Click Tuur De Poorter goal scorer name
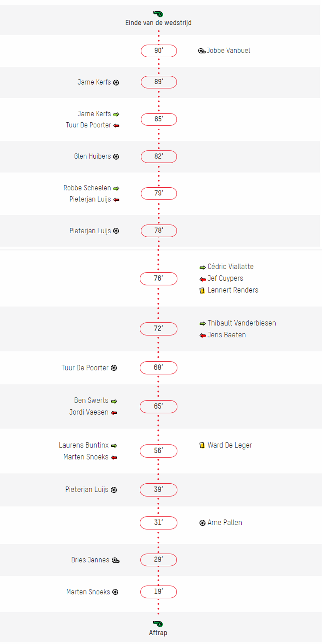 coord(85,368)
